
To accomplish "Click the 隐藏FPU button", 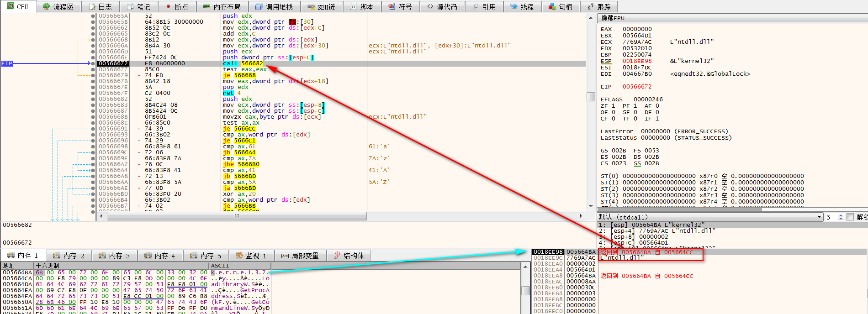I will [x=613, y=18].
